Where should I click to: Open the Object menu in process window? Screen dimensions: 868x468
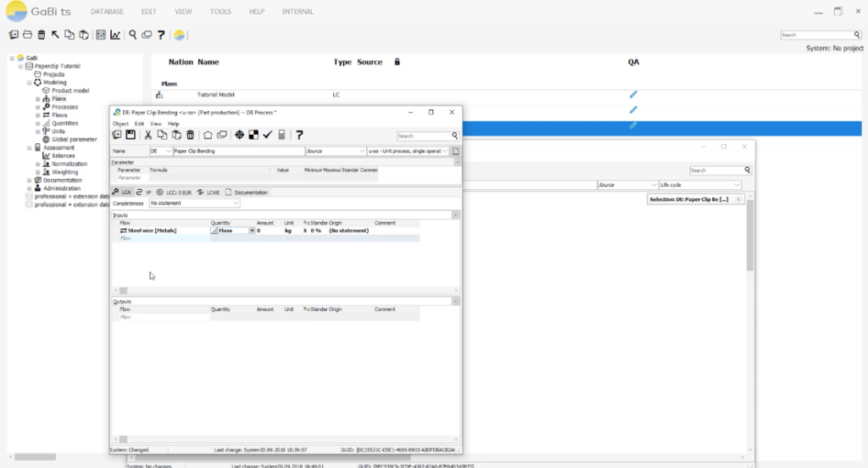(120, 124)
